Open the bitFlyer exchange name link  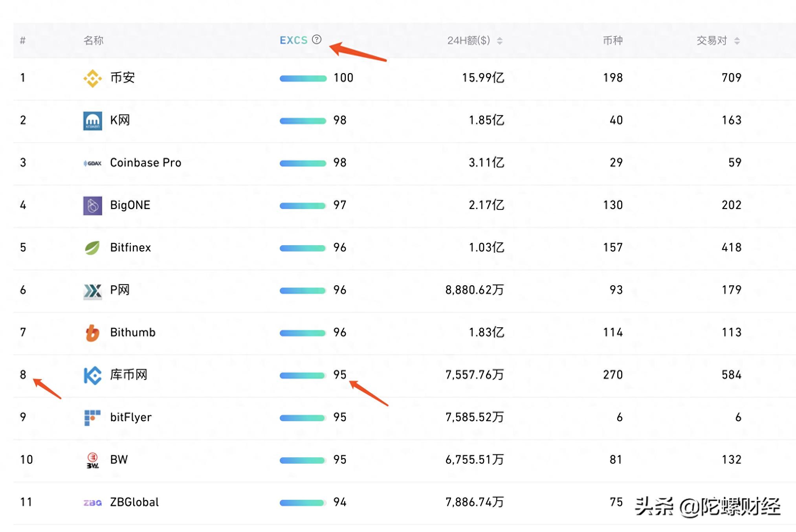(x=130, y=417)
